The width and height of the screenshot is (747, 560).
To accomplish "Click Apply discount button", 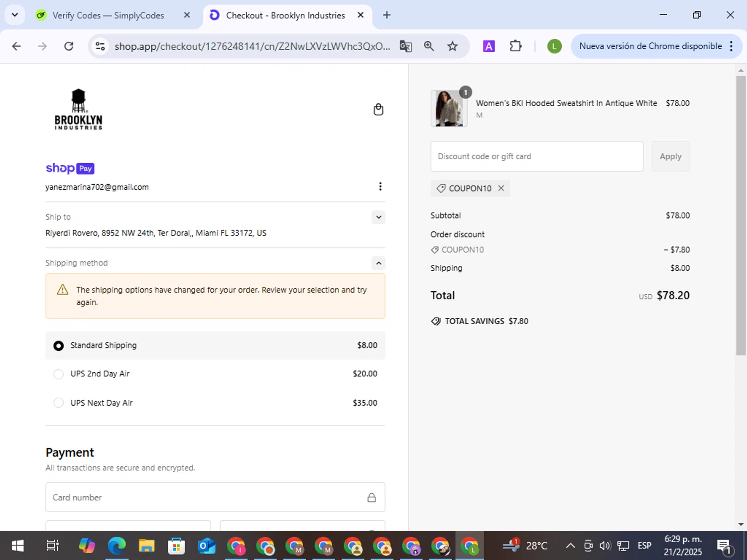I will click(x=670, y=156).
